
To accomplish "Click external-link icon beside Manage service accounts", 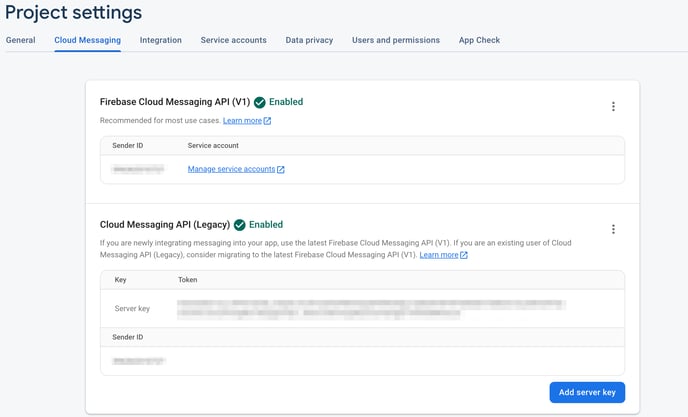I will point(281,169).
